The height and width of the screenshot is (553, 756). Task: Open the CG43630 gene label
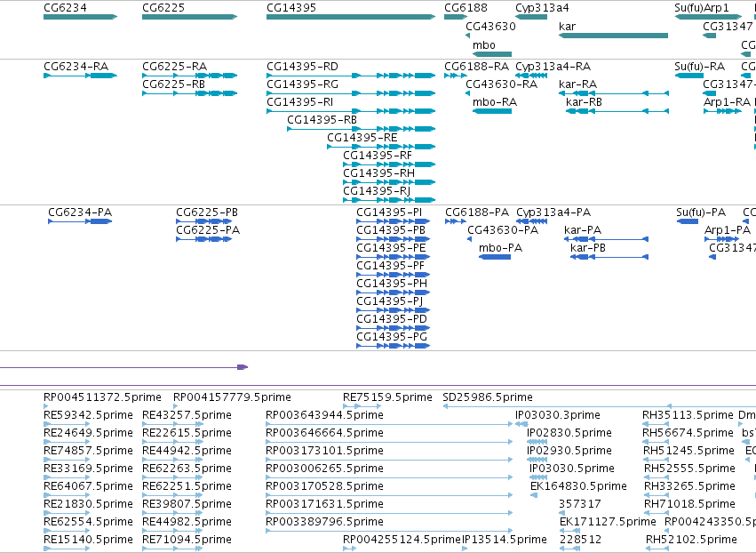point(490,26)
